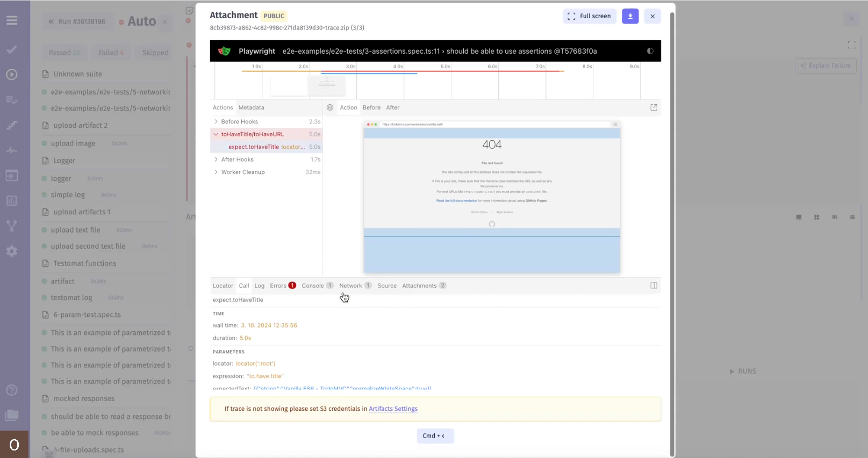Image resolution: width=868 pixels, height=458 pixels.
Task: Open the attachment in Full screen
Action: click(x=590, y=16)
